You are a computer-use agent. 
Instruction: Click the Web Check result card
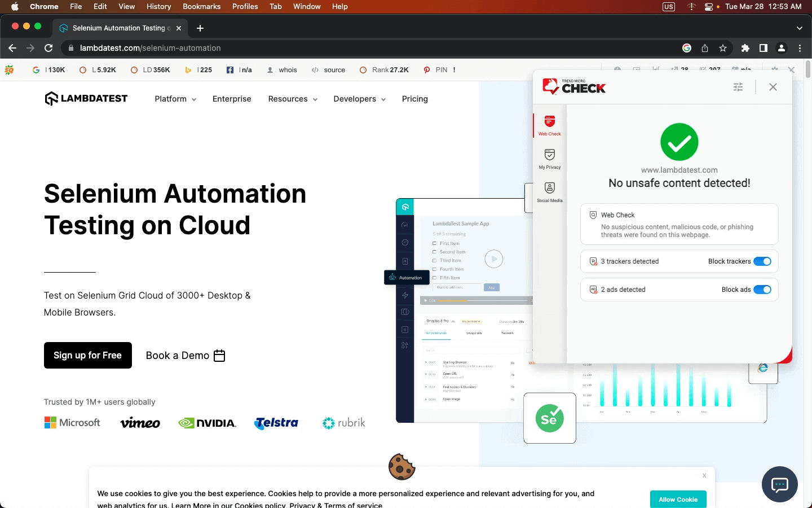pos(679,224)
